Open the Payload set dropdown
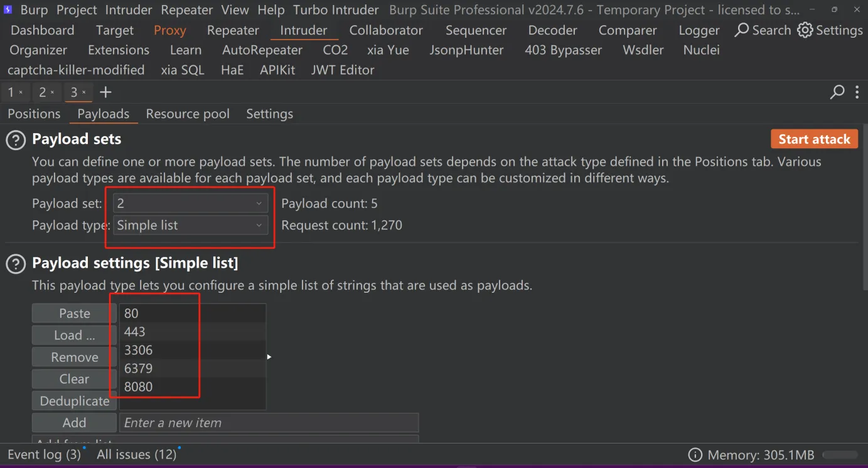The image size is (868, 468). click(190, 204)
